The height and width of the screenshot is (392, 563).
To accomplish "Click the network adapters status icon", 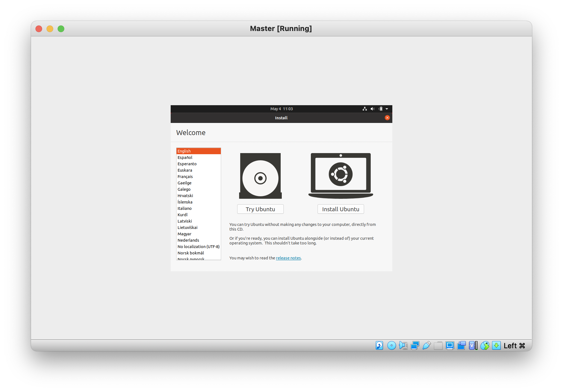I will pos(415,345).
